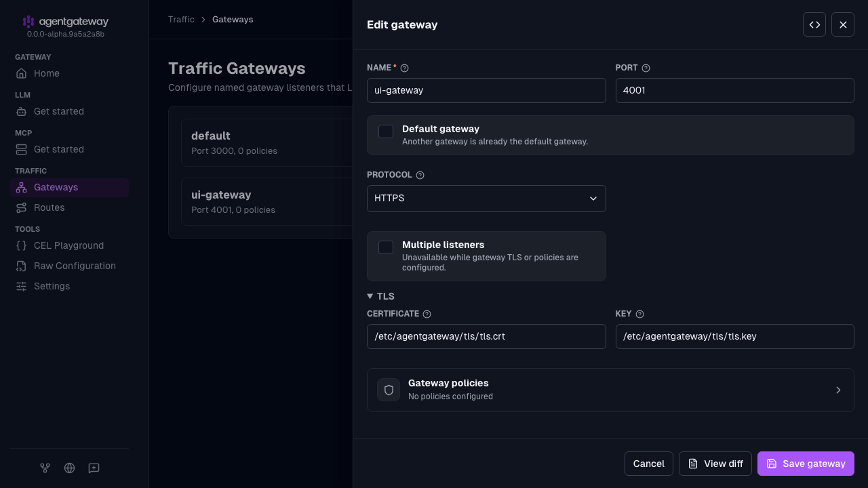868x488 pixels.
Task: Click the help icon next to PORT
Action: 646,68
